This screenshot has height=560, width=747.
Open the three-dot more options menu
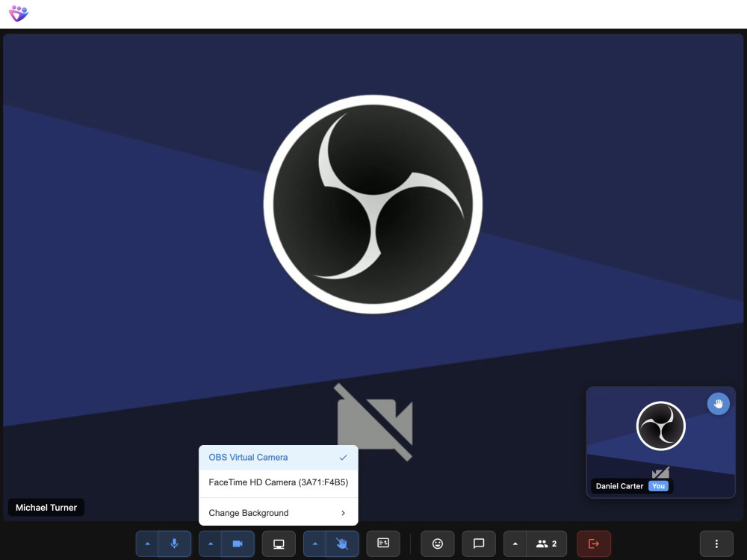click(x=716, y=544)
